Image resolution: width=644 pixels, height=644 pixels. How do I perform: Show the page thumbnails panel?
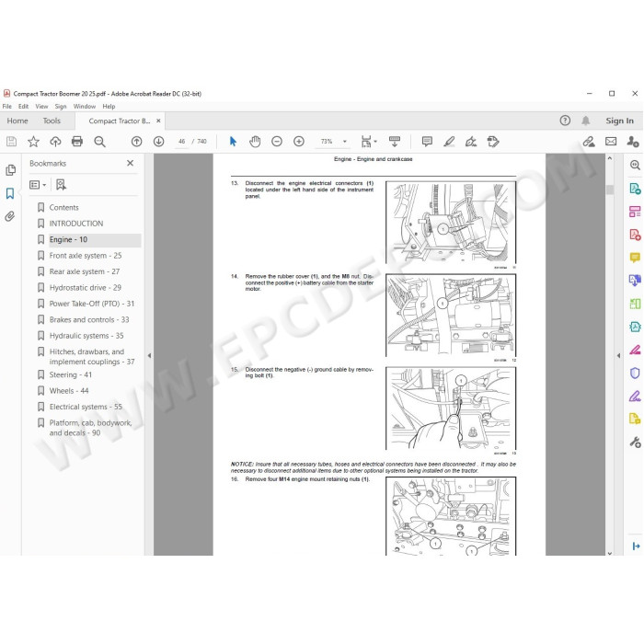coord(11,169)
